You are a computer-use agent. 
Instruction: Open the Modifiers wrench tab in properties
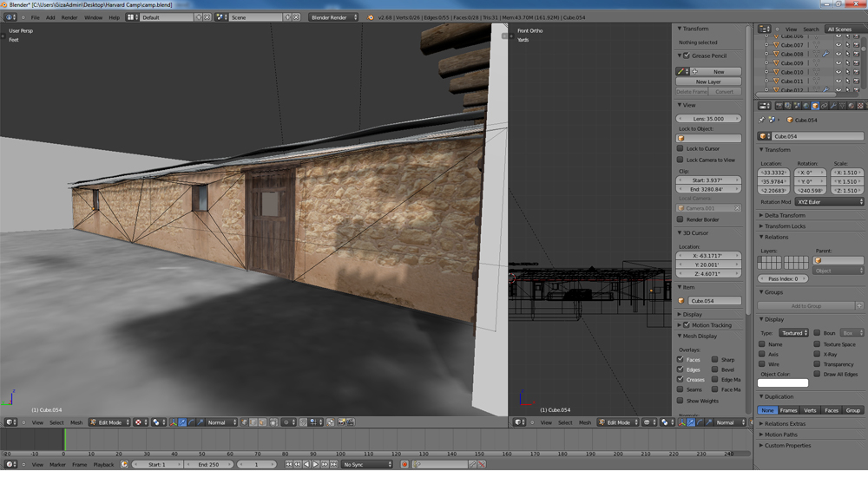tap(833, 106)
